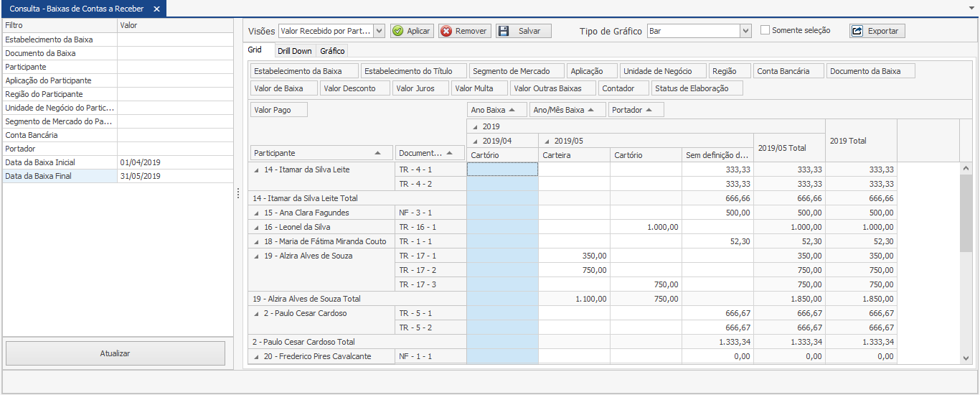Viewport: 980px width, 395px height.
Task: Open the Tipo de Gráfico dropdown
Action: (x=745, y=31)
